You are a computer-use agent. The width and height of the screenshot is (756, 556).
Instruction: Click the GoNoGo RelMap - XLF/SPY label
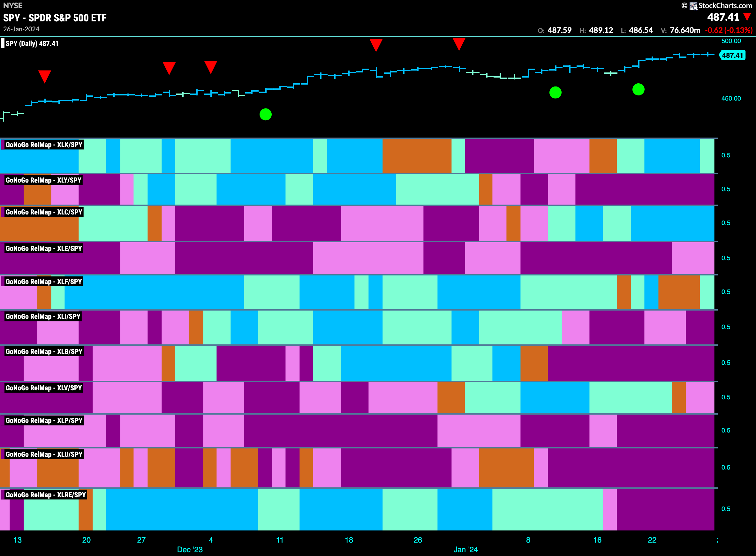click(x=44, y=282)
